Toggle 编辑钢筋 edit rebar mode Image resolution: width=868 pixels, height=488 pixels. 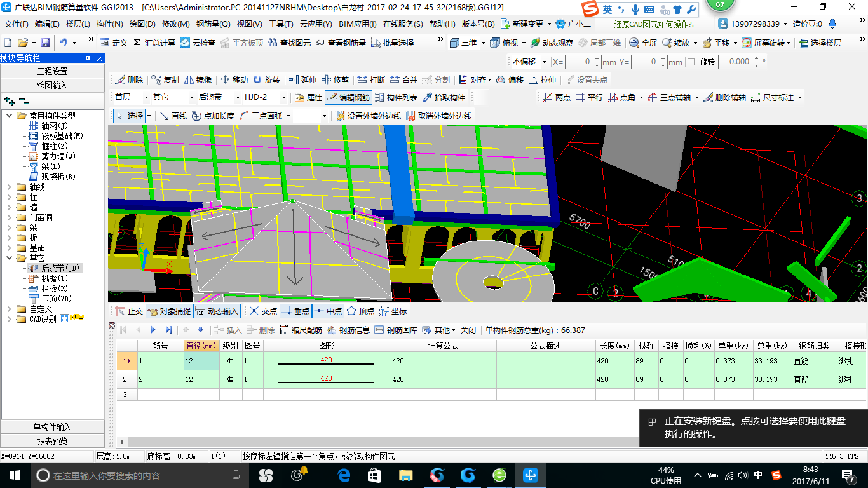click(348, 97)
